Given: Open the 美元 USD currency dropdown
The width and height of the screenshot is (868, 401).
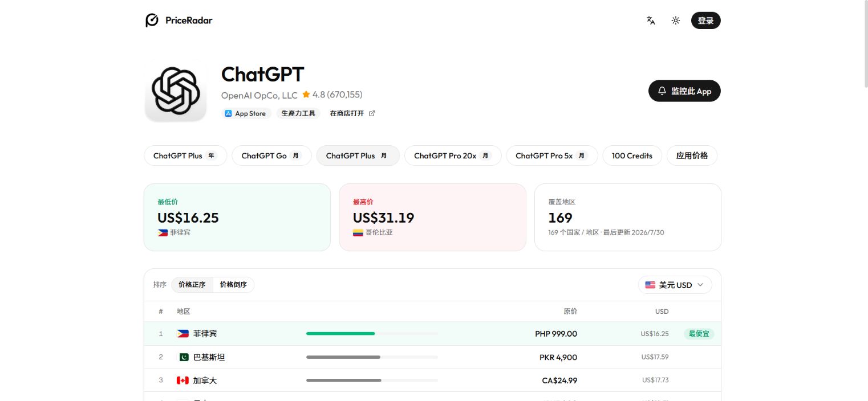Looking at the screenshot, I should 675,285.
